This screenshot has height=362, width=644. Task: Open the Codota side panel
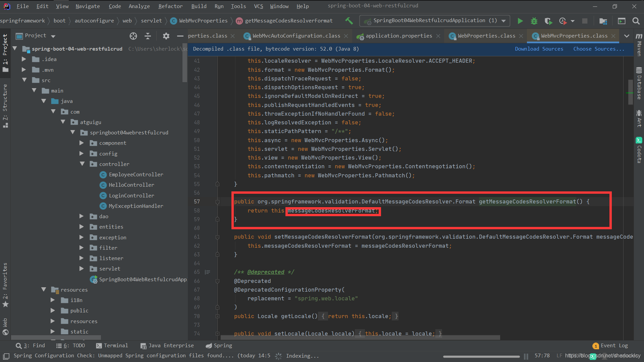(x=639, y=150)
